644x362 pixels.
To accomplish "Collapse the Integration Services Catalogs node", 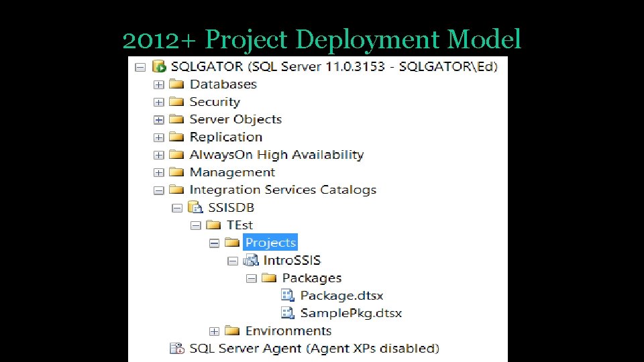I will pos(158,190).
